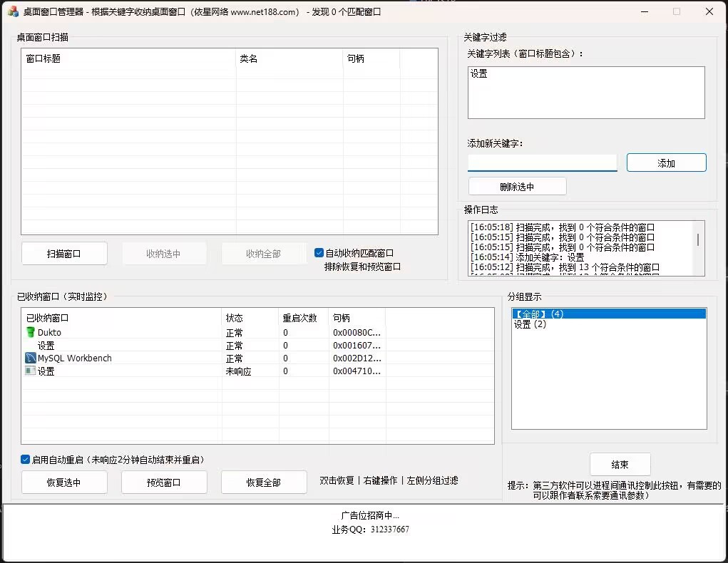Viewport: 728px width, 563px height.
Task: Enable 自动收纳匹配窗口 checkbox
Action: point(318,253)
